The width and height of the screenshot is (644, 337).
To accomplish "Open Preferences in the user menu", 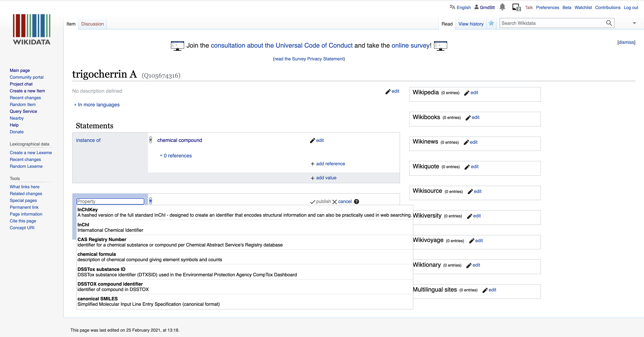I will click(x=548, y=8).
